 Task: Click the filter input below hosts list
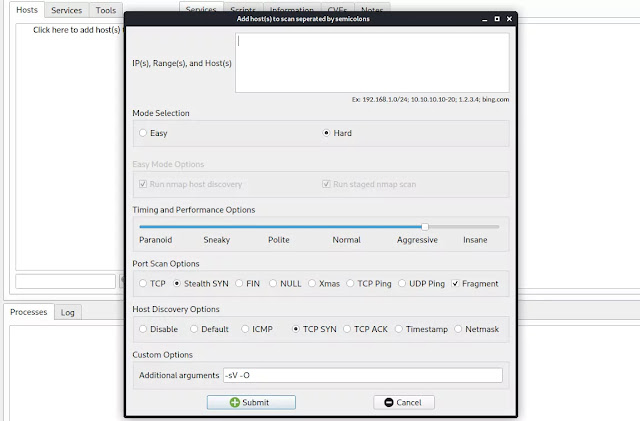(x=65, y=281)
